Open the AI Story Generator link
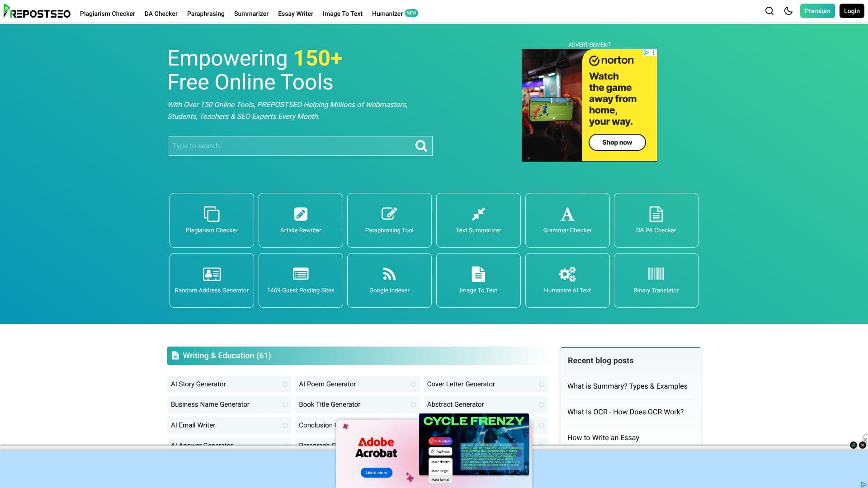This screenshot has width=868, height=488. coord(229,384)
